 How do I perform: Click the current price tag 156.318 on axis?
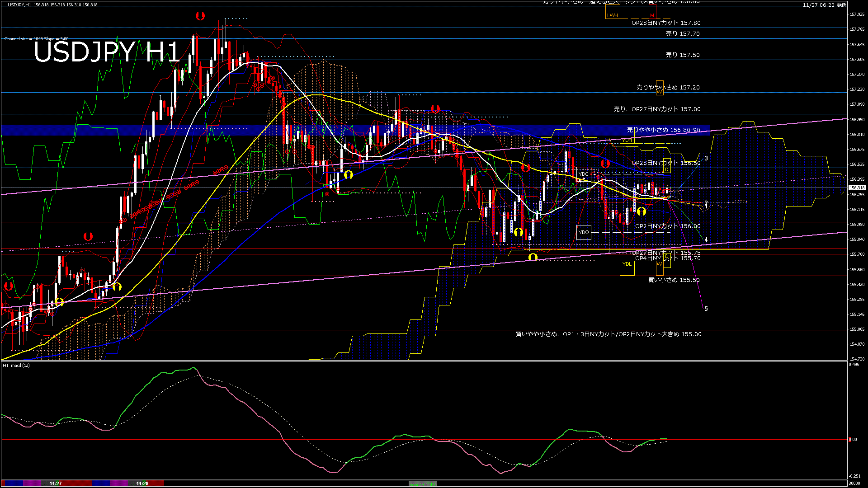(x=857, y=188)
